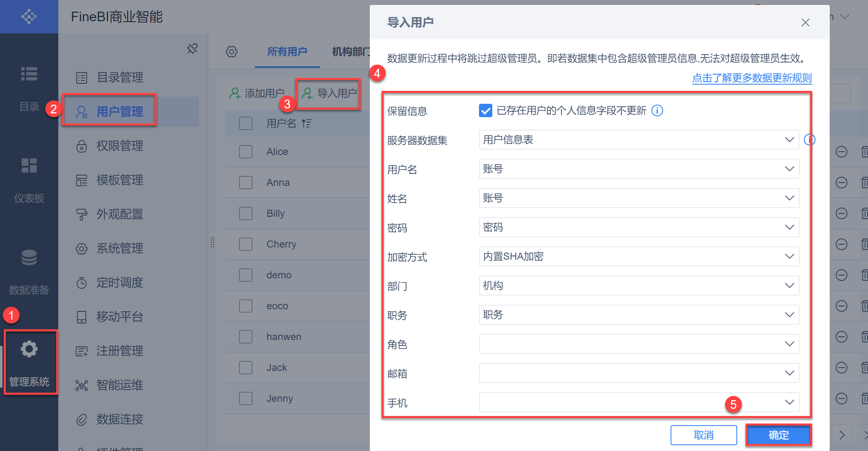Open 权限管理 in the side menu
The image size is (868, 451).
click(x=120, y=146)
